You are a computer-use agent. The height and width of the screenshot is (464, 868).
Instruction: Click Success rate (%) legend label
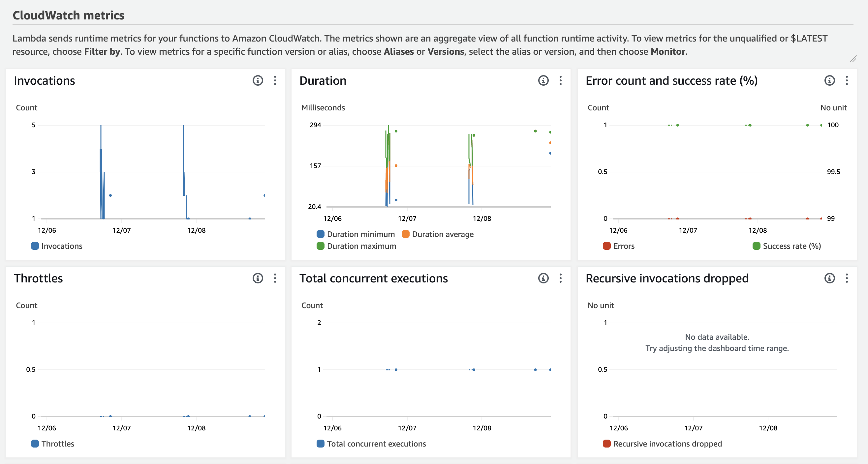point(791,246)
